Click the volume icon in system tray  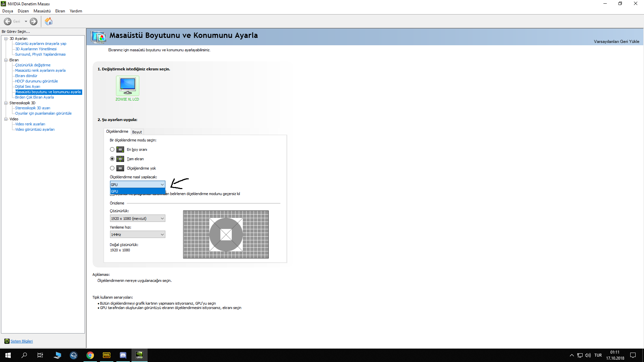(x=588, y=355)
